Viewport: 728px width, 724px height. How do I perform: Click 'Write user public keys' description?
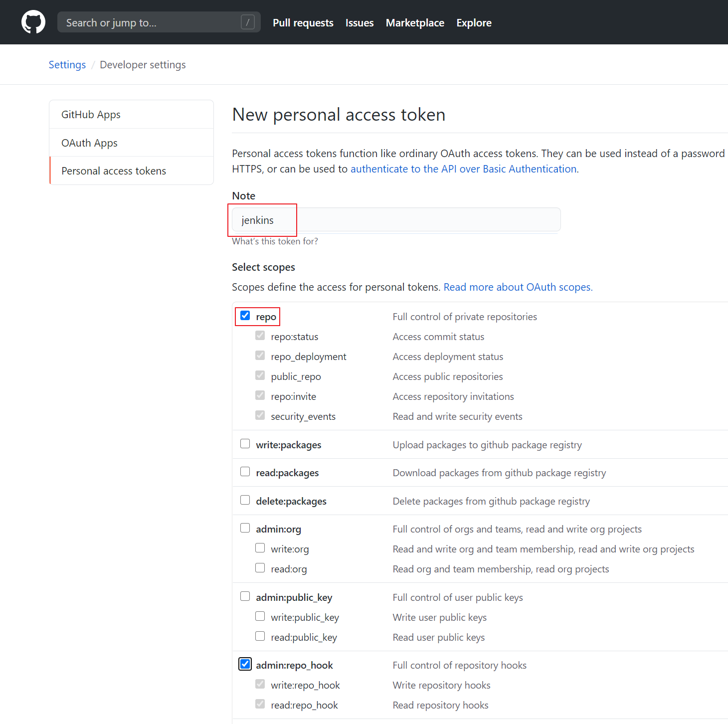440,617
